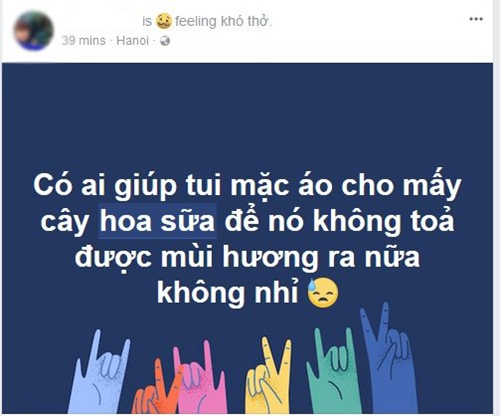Image resolution: width=500 pixels, height=416 pixels.
Task: Open the Hanoi location link
Action: pos(132,41)
